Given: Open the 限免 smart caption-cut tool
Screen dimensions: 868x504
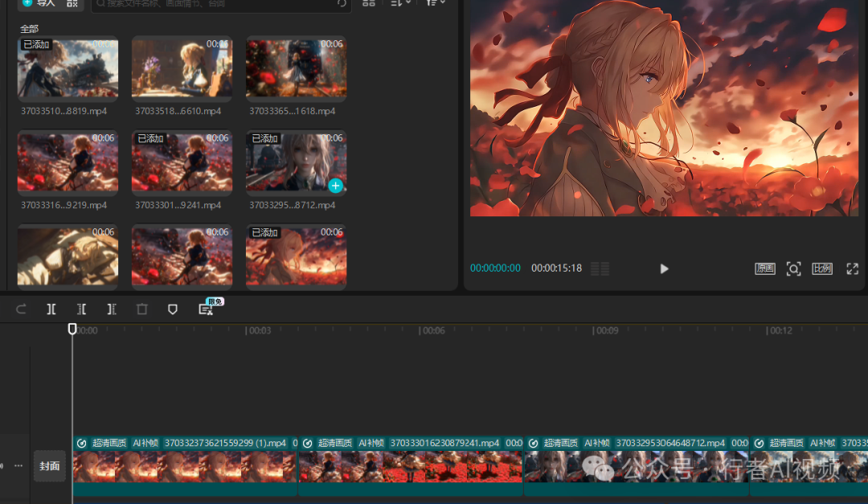Looking at the screenshot, I should (x=206, y=309).
